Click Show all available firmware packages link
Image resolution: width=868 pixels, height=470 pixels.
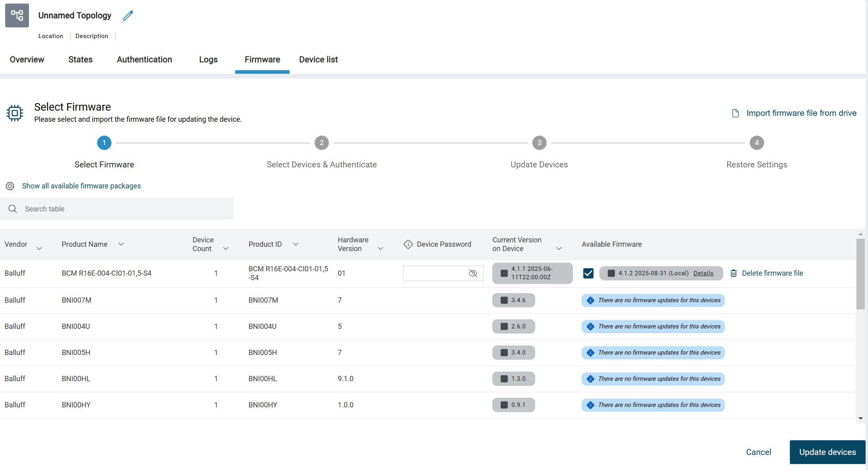tap(81, 186)
